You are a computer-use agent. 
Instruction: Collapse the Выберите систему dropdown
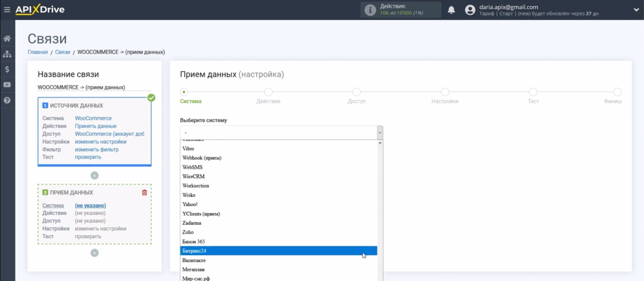281,132
